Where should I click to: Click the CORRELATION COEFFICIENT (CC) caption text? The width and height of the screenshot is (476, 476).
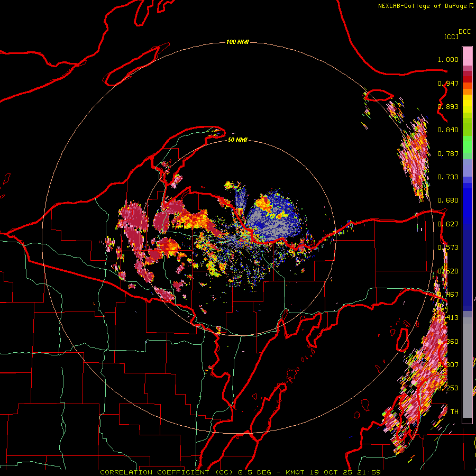pos(167,472)
